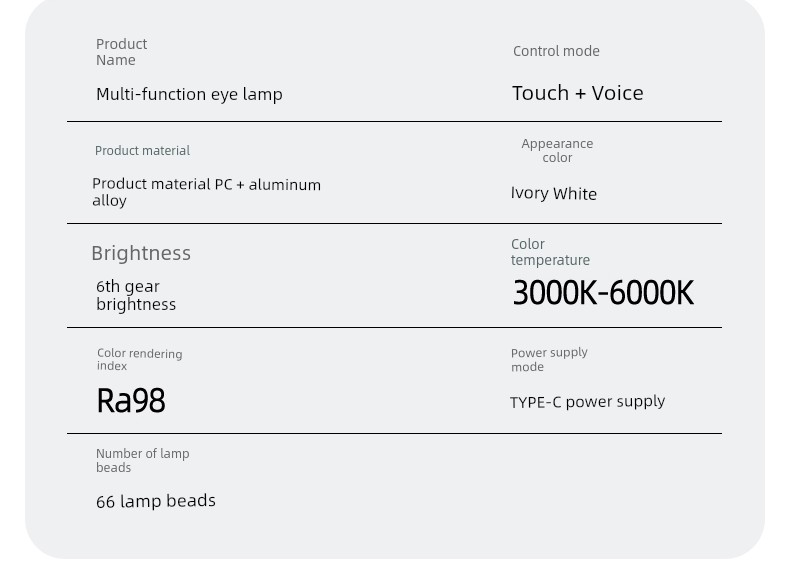Click the Power supply mode label
The image size is (790, 576).
tap(549, 359)
